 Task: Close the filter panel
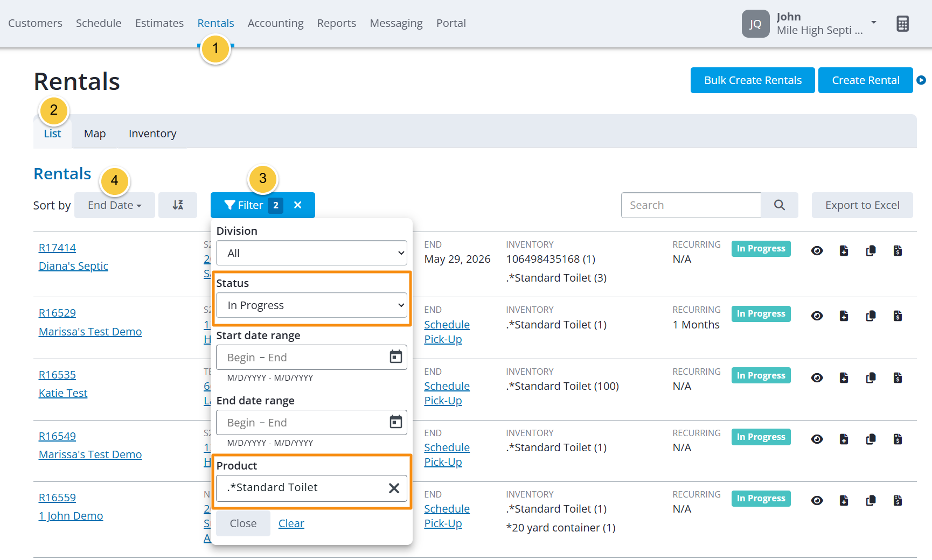243,523
